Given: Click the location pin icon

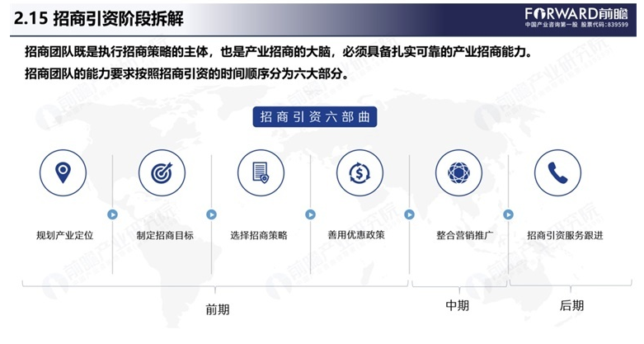Looking at the screenshot, I should click(63, 172).
